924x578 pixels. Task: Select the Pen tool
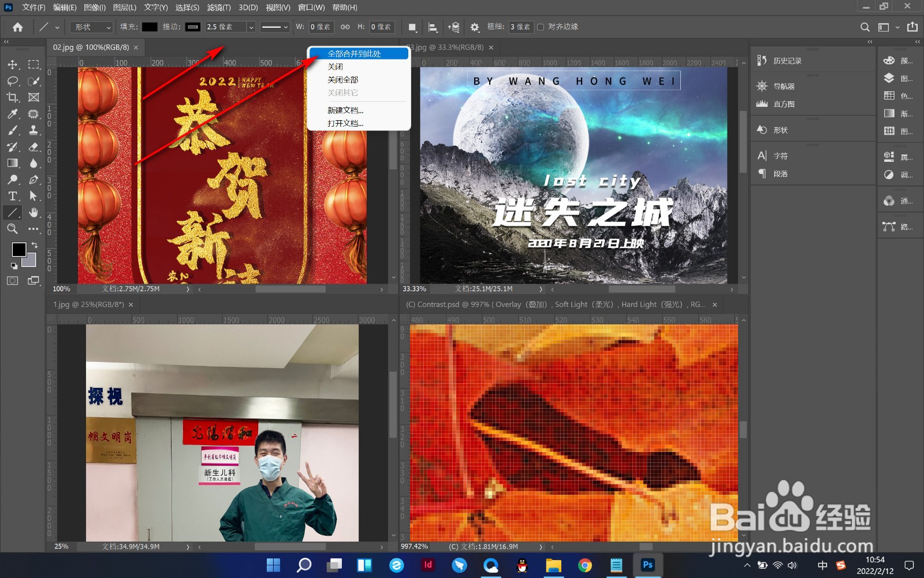pyautogui.click(x=34, y=180)
